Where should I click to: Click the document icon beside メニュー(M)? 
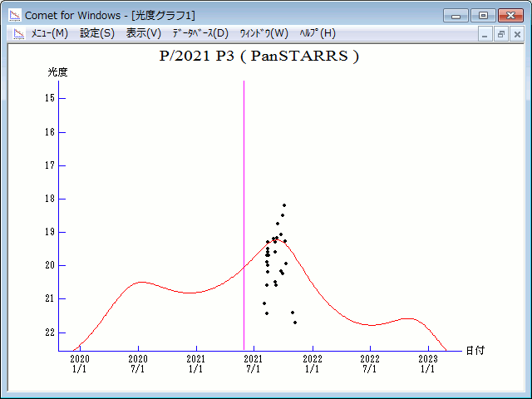(19, 33)
